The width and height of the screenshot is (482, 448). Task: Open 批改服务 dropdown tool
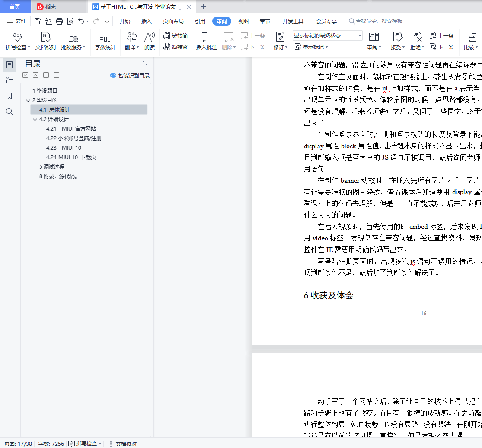click(73, 41)
